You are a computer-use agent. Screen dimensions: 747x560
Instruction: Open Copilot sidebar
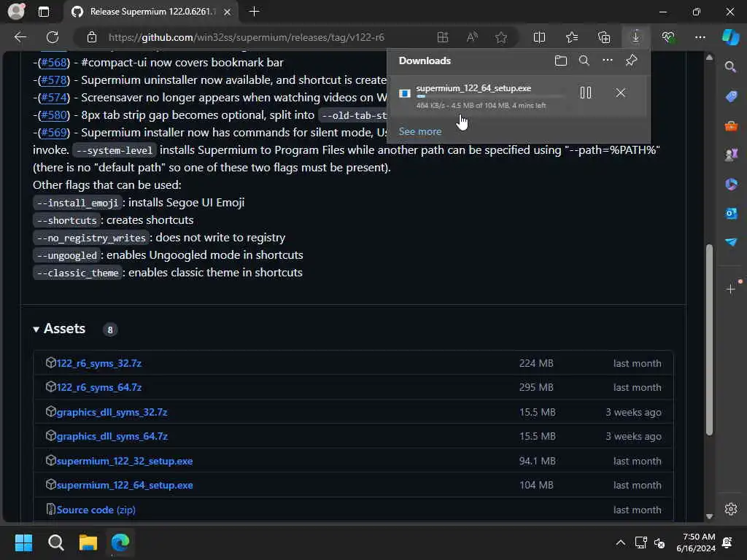tap(730, 37)
